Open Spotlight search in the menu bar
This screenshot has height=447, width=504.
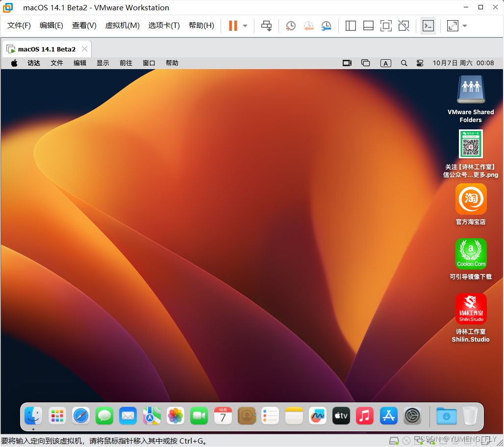tap(403, 63)
